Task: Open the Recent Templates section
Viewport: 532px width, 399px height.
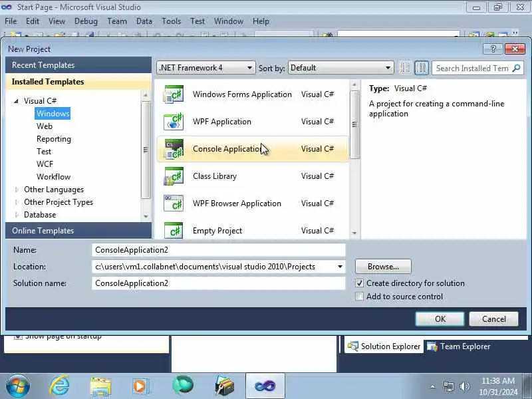Action: [78, 65]
